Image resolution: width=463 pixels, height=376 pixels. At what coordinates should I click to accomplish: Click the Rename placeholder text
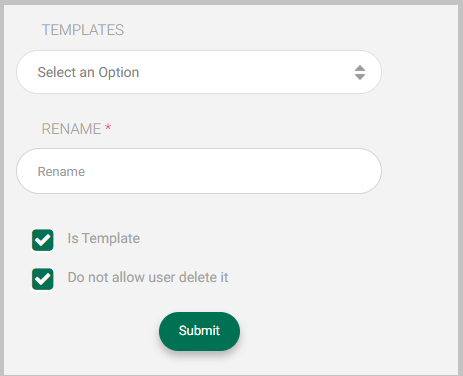coord(61,172)
